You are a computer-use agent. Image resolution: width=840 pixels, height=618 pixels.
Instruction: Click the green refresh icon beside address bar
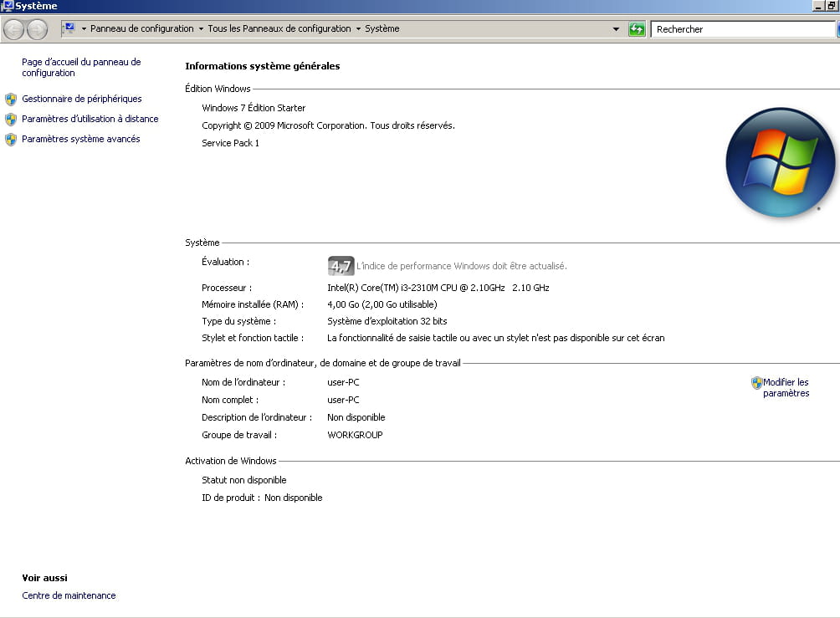pos(637,29)
